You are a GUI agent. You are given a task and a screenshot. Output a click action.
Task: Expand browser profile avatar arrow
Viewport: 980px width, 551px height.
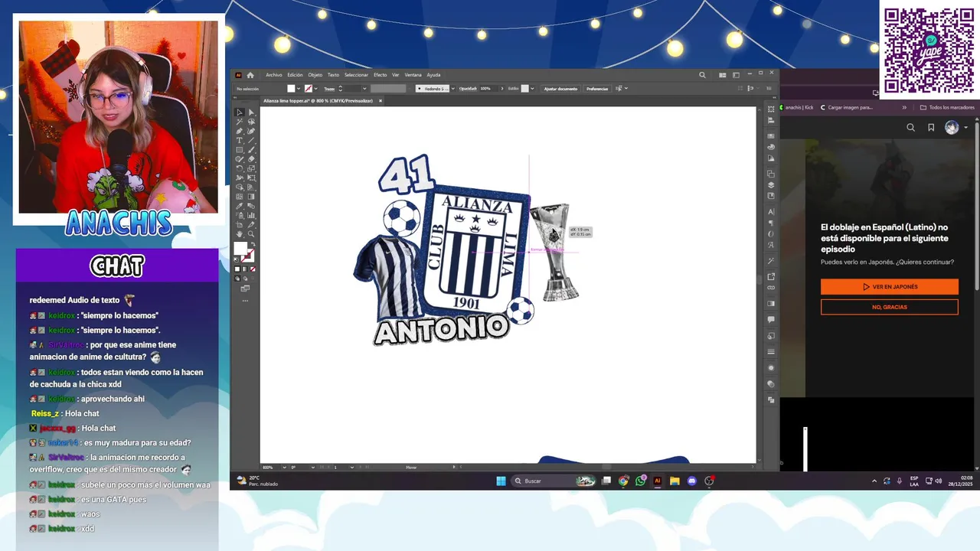click(966, 128)
